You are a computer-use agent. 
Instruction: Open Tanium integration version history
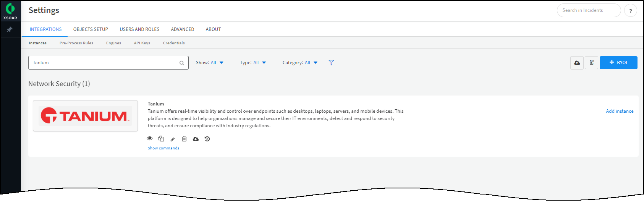[x=207, y=139]
